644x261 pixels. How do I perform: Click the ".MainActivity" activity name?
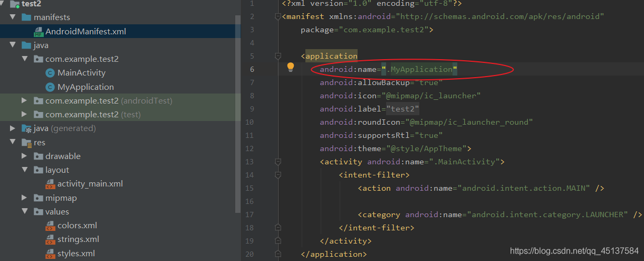(466, 162)
